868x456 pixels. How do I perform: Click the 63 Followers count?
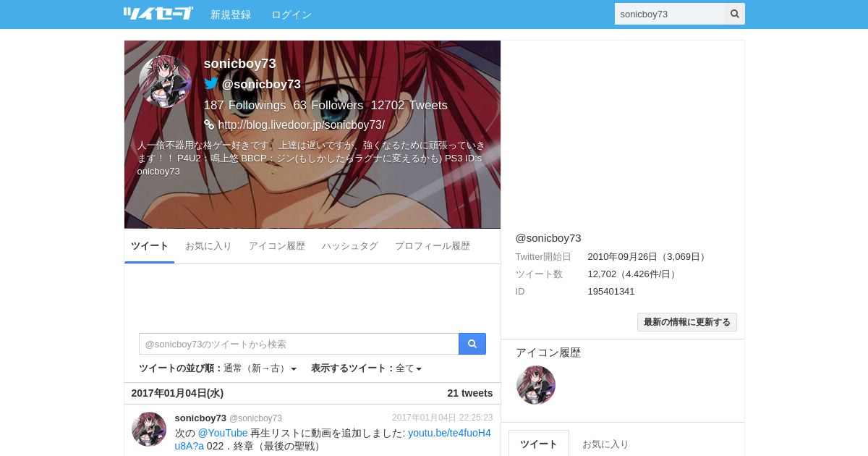(328, 105)
